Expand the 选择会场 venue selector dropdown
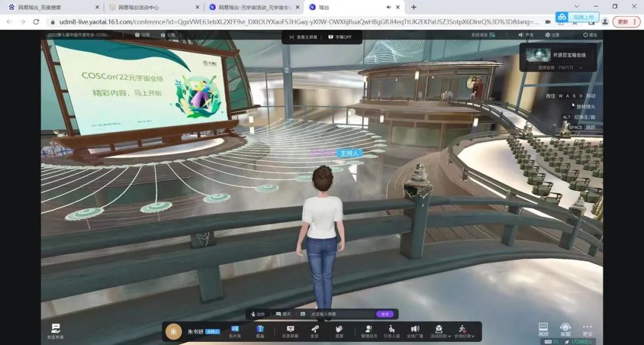This screenshot has height=345, width=644. point(561,68)
